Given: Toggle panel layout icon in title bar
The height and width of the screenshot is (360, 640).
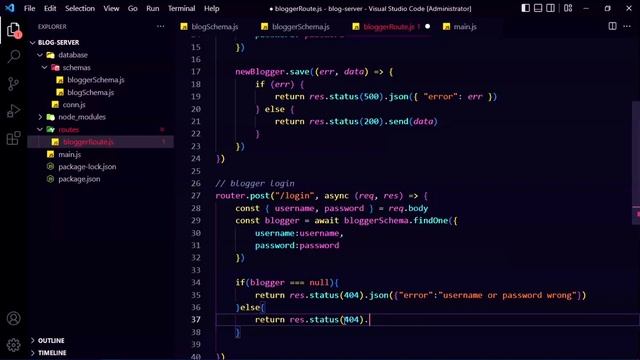Looking at the screenshot, I should pyautogui.click(x=538, y=8).
